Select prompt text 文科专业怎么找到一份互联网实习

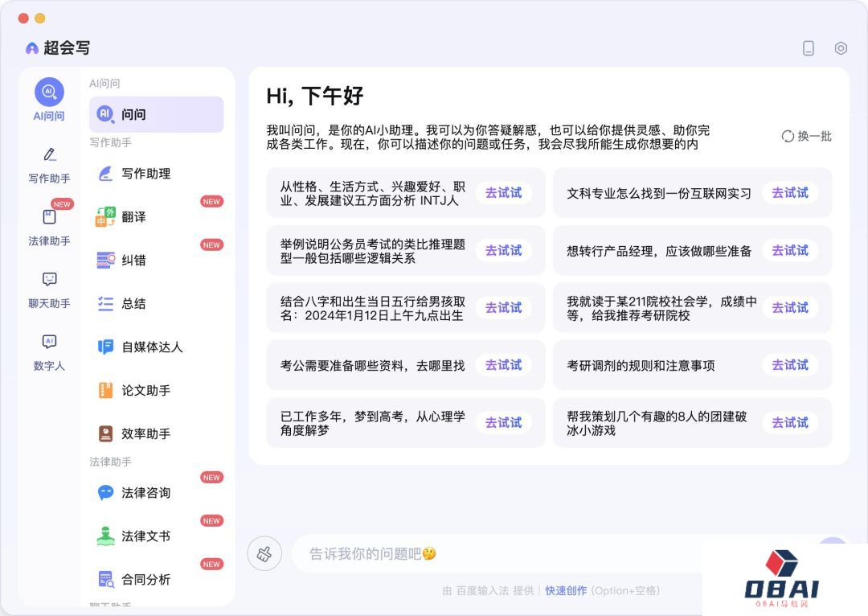tap(659, 193)
